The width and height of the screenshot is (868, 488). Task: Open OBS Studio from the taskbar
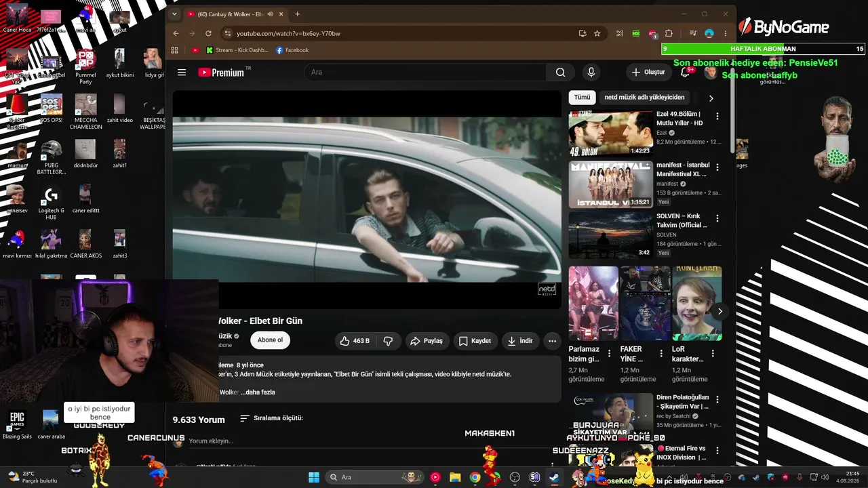coord(515,477)
